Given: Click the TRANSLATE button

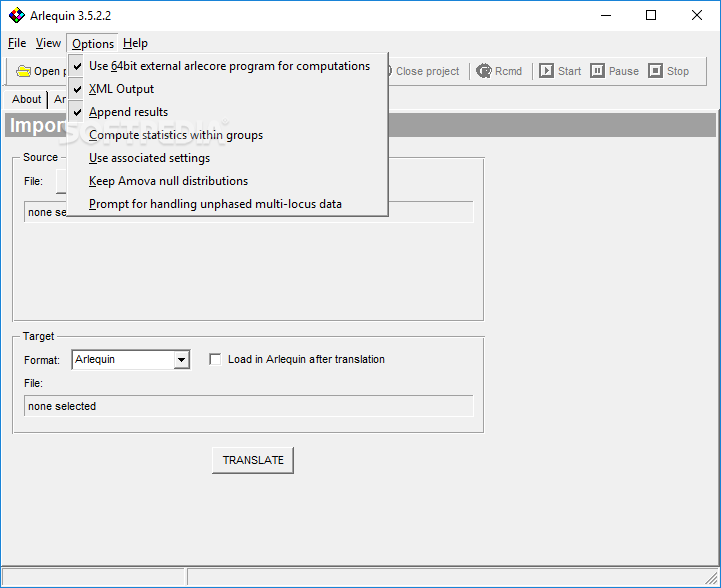Looking at the screenshot, I should pyautogui.click(x=253, y=460).
